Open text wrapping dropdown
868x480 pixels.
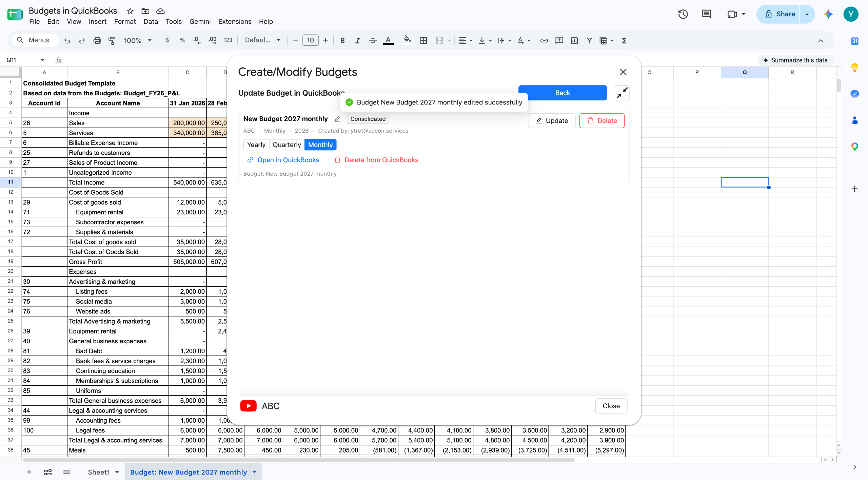pyautogui.click(x=504, y=40)
